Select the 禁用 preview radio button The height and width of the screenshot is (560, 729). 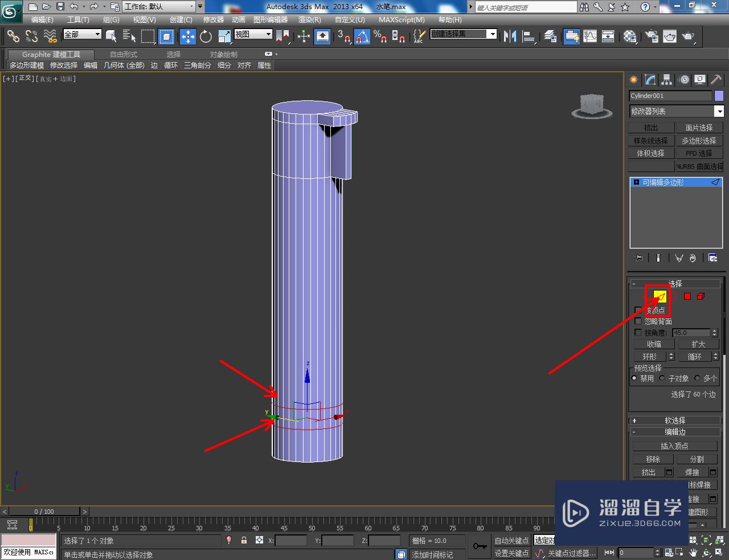pyautogui.click(x=635, y=378)
